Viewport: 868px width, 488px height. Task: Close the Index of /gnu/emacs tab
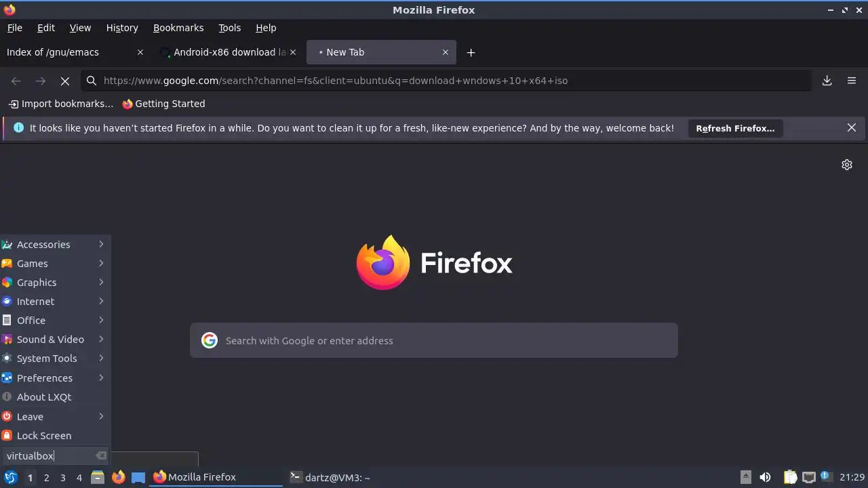pos(140,52)
